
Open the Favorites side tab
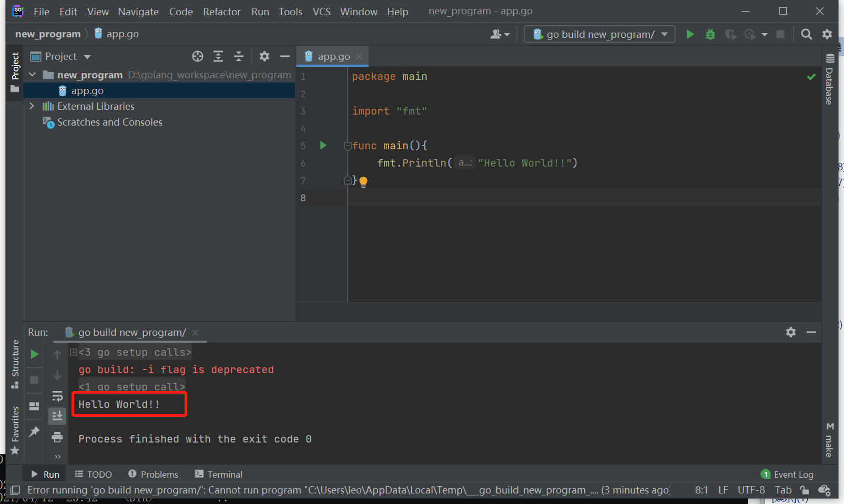[x=15, y=430]
